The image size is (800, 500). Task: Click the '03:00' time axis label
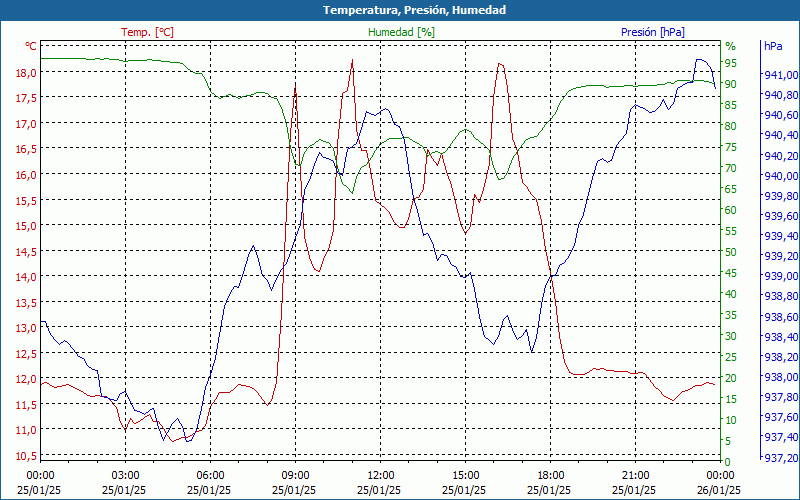coord(126,476)
